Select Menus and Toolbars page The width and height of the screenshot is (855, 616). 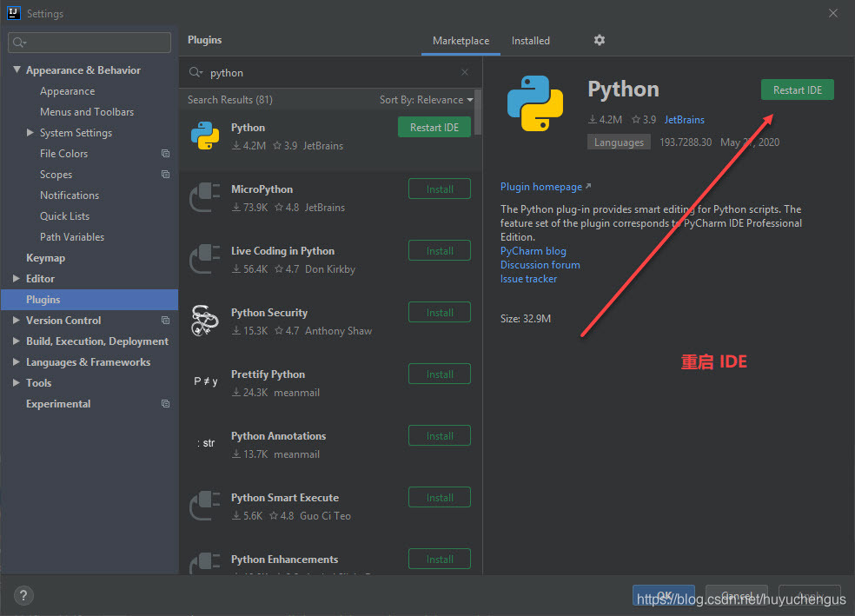click(87, 112)
